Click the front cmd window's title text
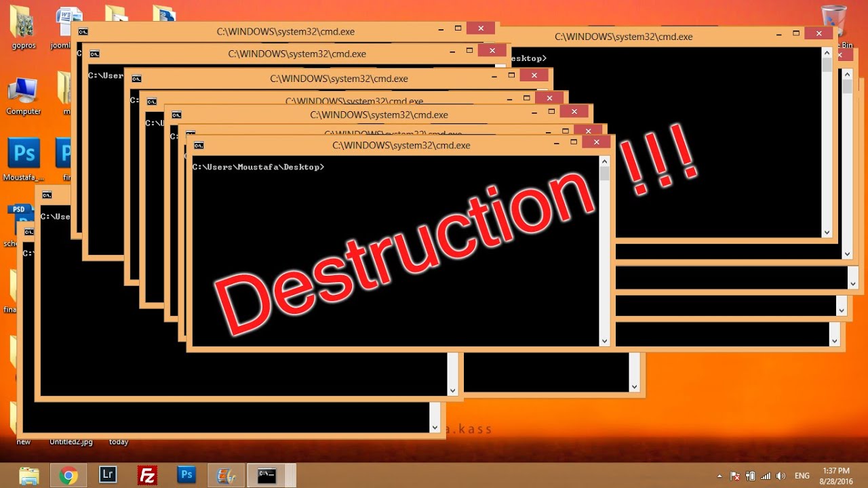The width and height of the screenshot is (868, 488). click(401, 145)
